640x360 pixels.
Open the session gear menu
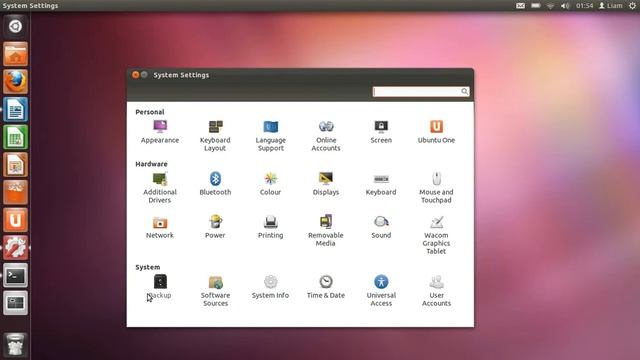coord(632,6)
